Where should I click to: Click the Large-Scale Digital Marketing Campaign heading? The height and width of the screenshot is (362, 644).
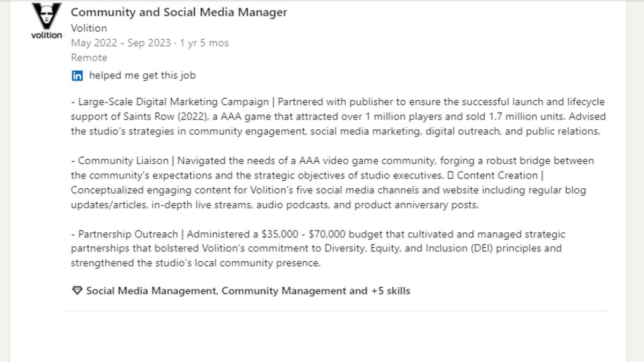[175, 102]
